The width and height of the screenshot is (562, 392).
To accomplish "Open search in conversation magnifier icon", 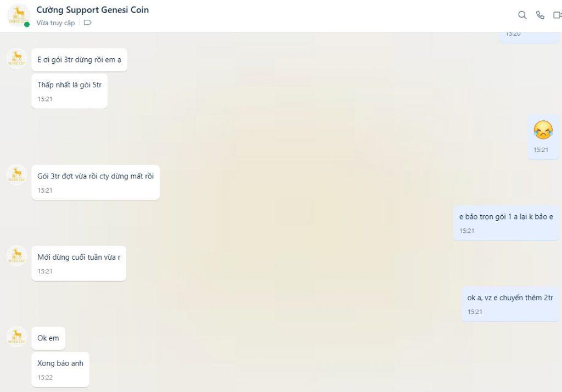I will (x=522, y=15).
